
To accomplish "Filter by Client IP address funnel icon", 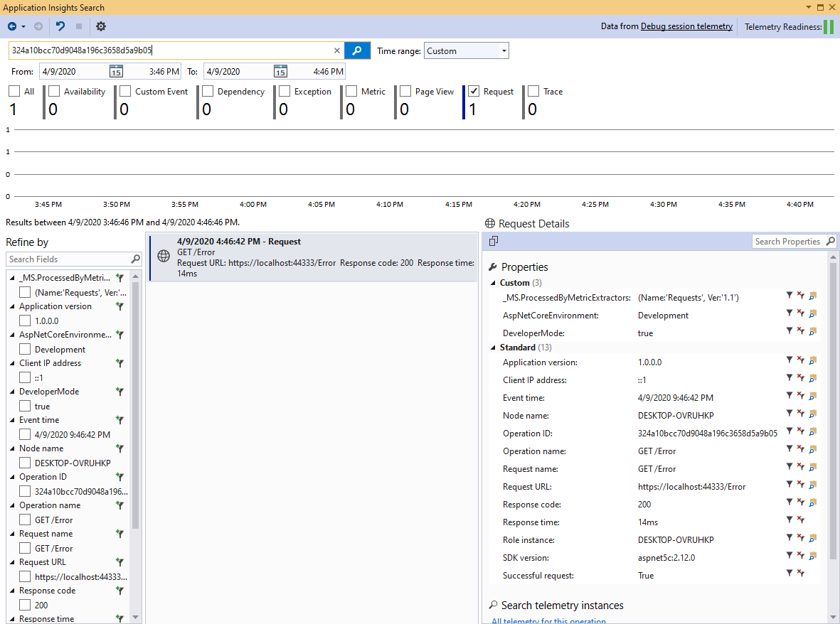I will pos(789,378).
